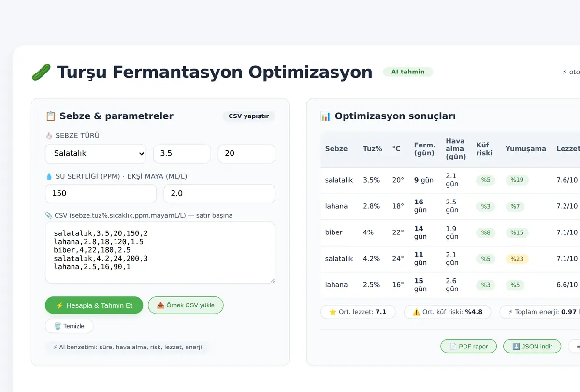This screenshot has width=580, height=392.
Task: Click the Temizle button
Action: tap(69, 326)
